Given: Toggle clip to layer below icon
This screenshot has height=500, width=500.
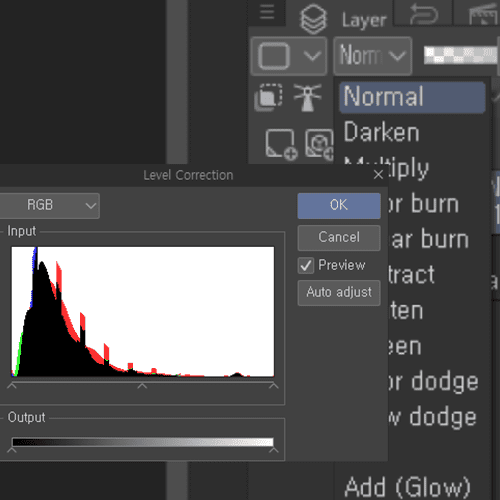Looking at the screenshot, I should [268, 97].
